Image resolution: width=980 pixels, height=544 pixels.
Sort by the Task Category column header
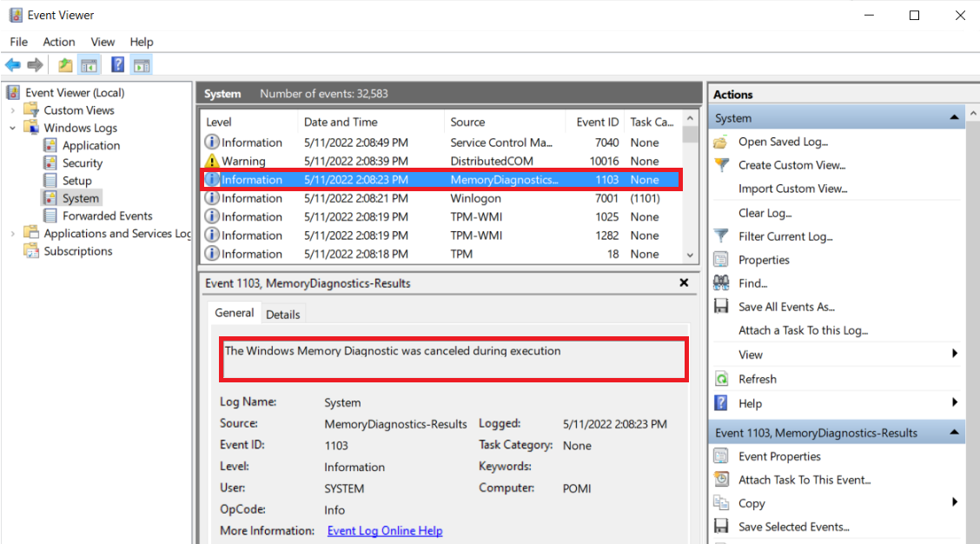click(652, 122)
